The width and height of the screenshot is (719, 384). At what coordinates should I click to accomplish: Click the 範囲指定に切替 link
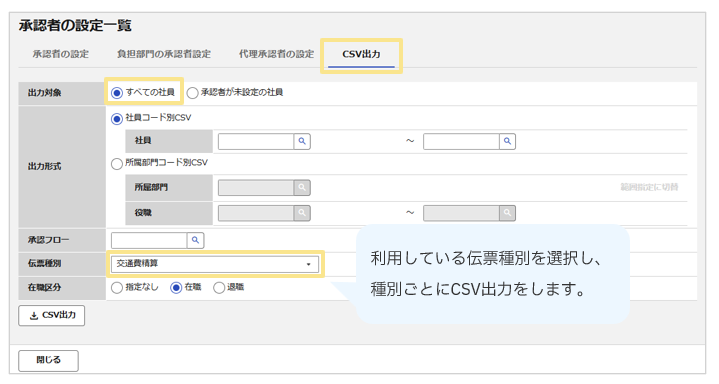[x=649, y=187]
